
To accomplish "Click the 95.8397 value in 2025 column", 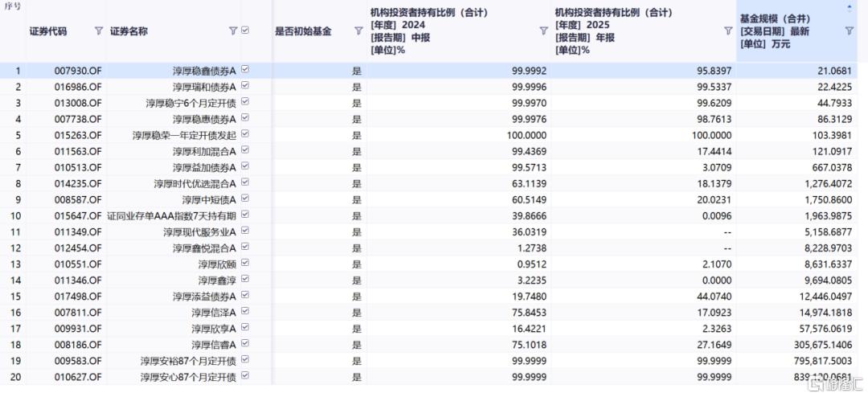I will tap(714, 71).
